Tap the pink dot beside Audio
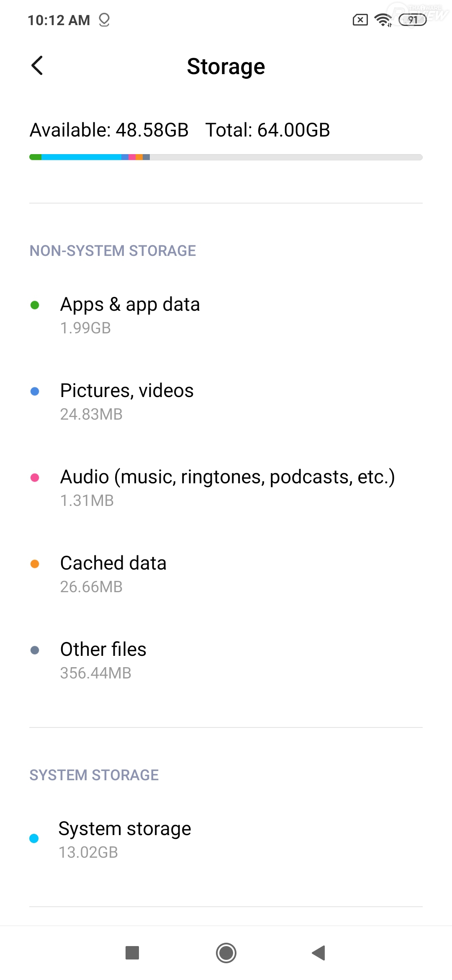The width and height of the screenshot is (452, 980). [35, 478]
